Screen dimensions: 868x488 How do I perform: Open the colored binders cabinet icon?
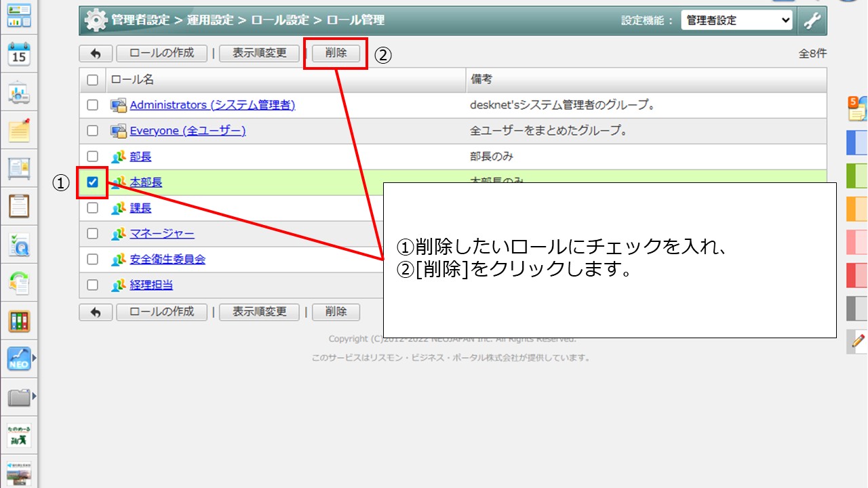(x=19, y=321)
